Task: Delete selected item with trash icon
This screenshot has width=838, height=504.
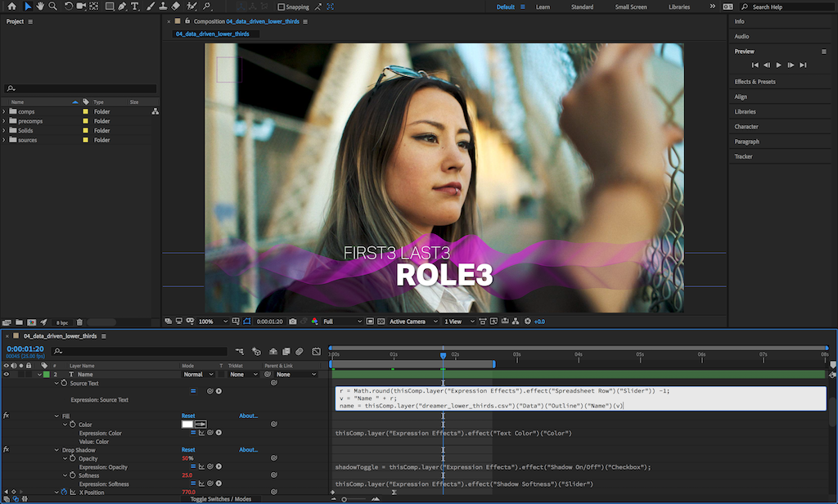Action: 79,322
